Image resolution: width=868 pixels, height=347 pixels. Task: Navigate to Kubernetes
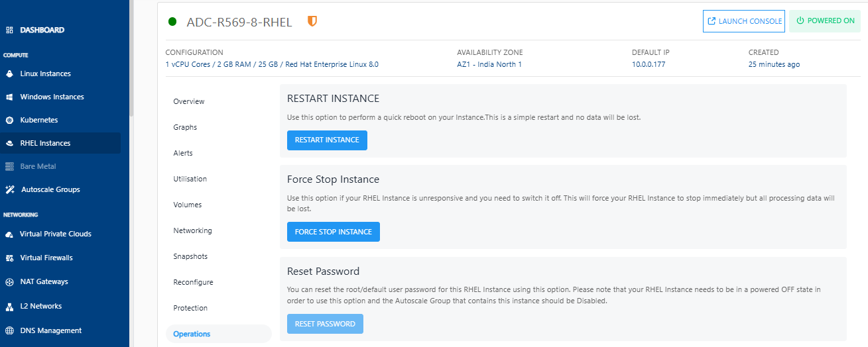pos(39,121)
